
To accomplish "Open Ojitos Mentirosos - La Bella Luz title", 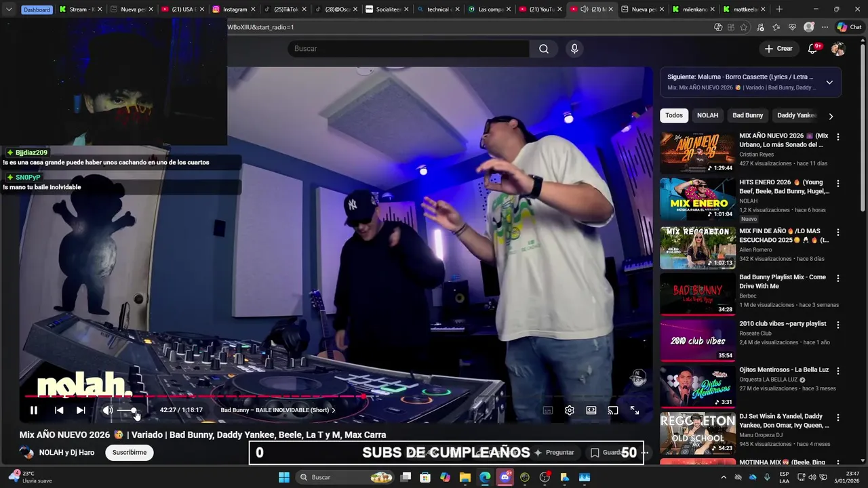I will point(784,370).
